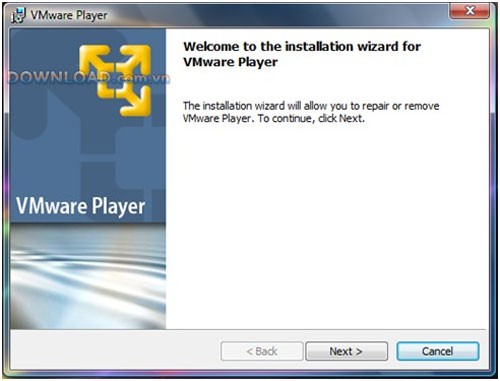The height and width of the screenshot is (381, 500).
Task: Click the white VMware Player banner text
Action: (x=80, y=206)
